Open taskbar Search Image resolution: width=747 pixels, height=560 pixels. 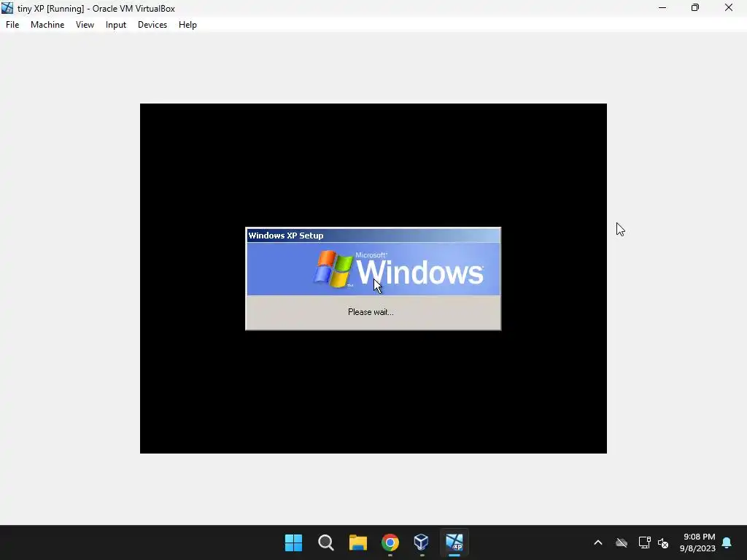pos(326,542)
